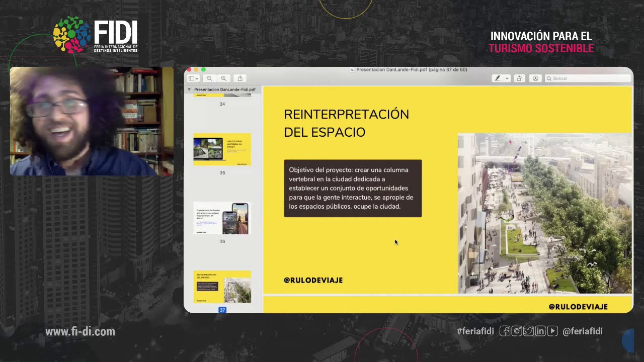Click the speaker webcam video

pyautogui.click(x=92, y=121)
